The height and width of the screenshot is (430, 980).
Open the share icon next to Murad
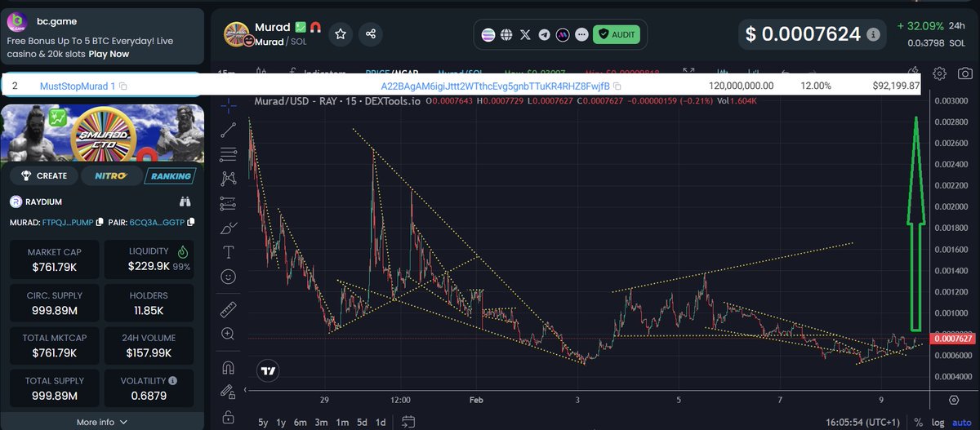(x=371, y=34)
